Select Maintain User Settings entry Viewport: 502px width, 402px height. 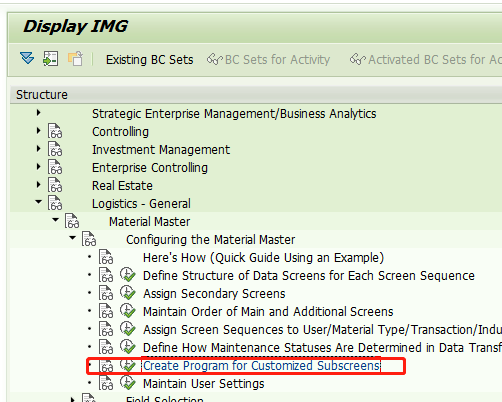click(x=204, y=384)
